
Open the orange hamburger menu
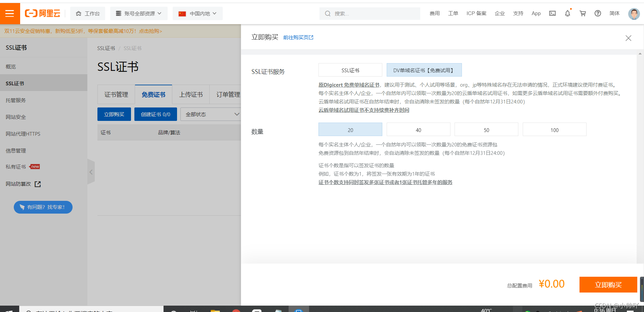click(10, 13)
